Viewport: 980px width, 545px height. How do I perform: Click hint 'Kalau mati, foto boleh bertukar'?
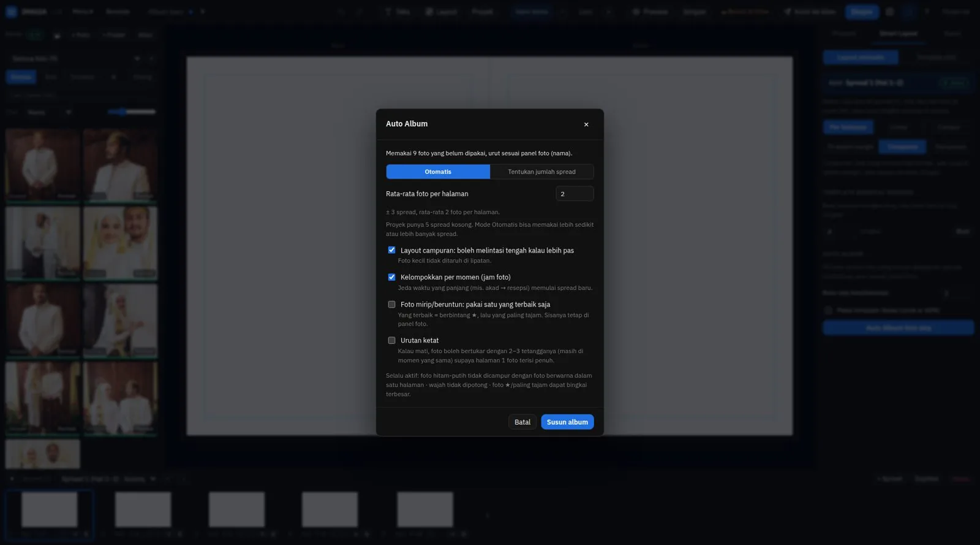pos(491,356)
